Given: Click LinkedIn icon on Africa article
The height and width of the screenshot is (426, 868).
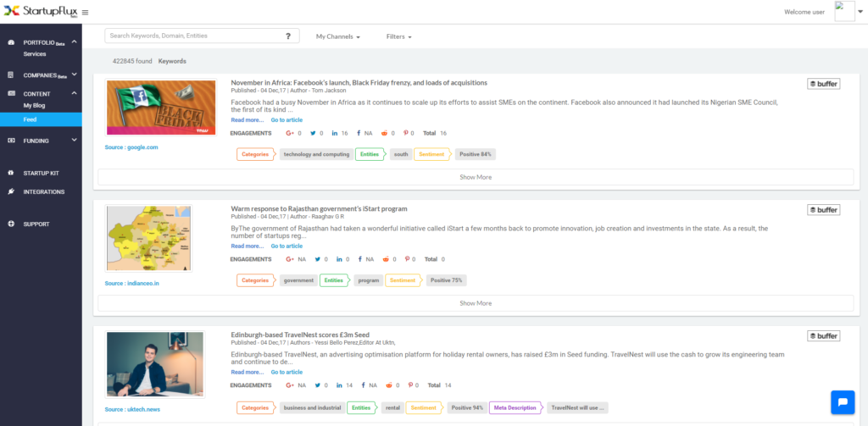Looking at the screenshot, I should [x=335, y=133].
